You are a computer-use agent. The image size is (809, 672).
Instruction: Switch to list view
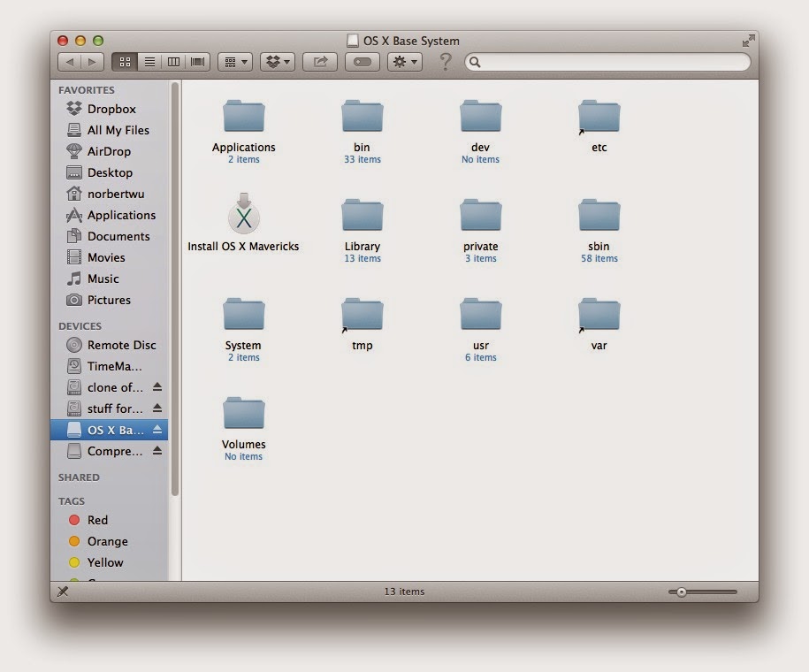149,62
